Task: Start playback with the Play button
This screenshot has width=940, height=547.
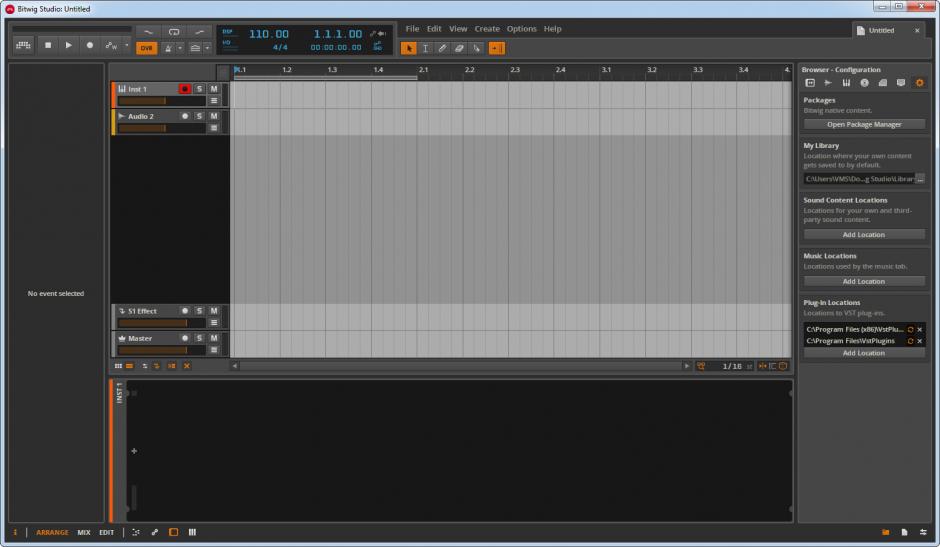Action: (68, 45)
